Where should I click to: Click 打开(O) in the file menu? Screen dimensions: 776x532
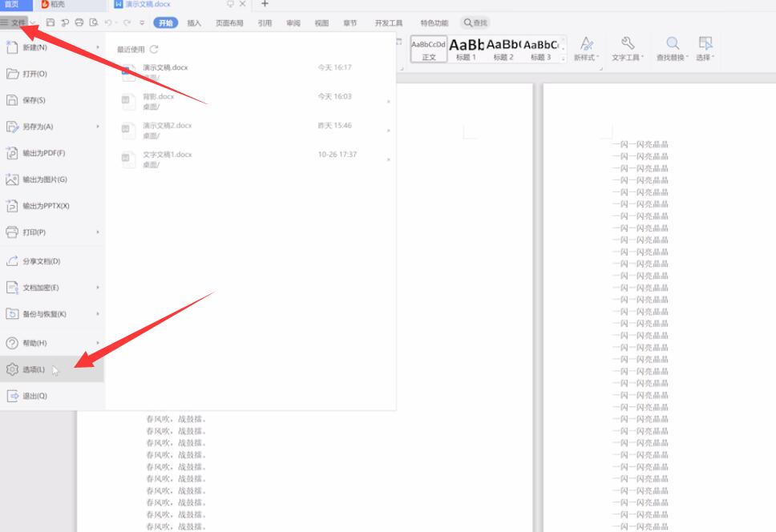point(52,75)
